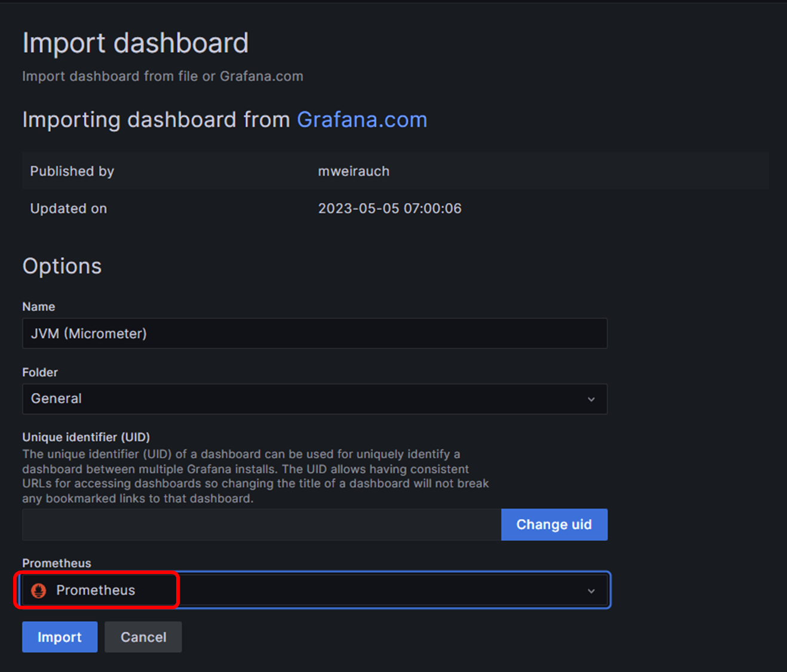Click the Prometheus dropdown chevron arrow

tap(591, 591)
